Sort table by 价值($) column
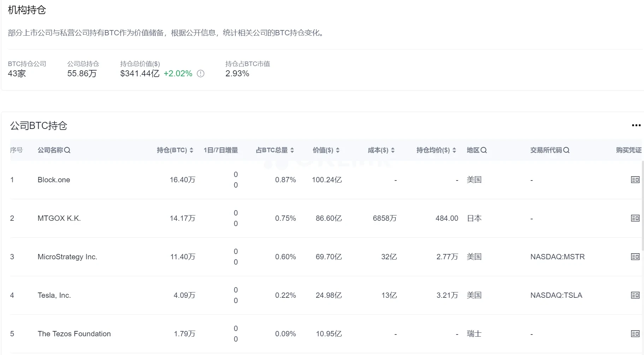 click(337, 150)
